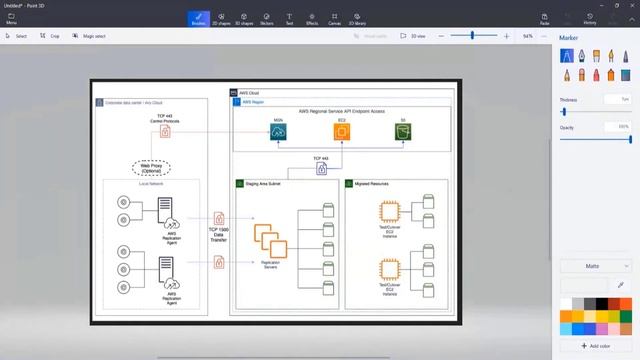
Task: Open the Matte material dropdown
Action: [x=596, y=266]
